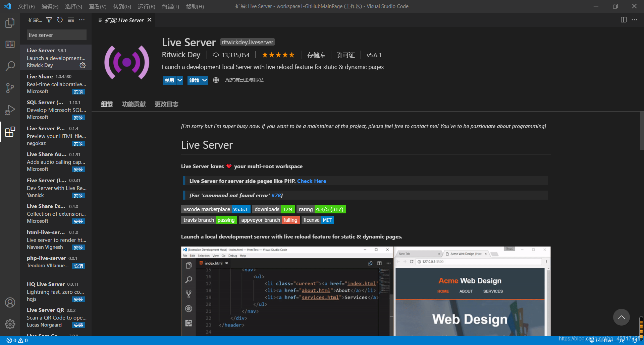This screenshot has height=345, width=644.
Task: Close the Live Server extension tab
Action: (150, 20)
